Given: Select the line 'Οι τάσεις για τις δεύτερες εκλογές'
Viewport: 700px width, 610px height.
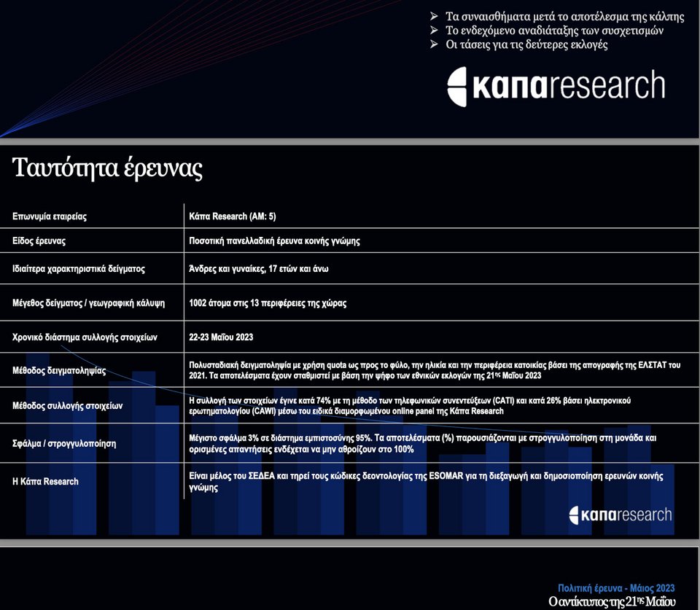Looking at the screenshot, I should 526,44.
